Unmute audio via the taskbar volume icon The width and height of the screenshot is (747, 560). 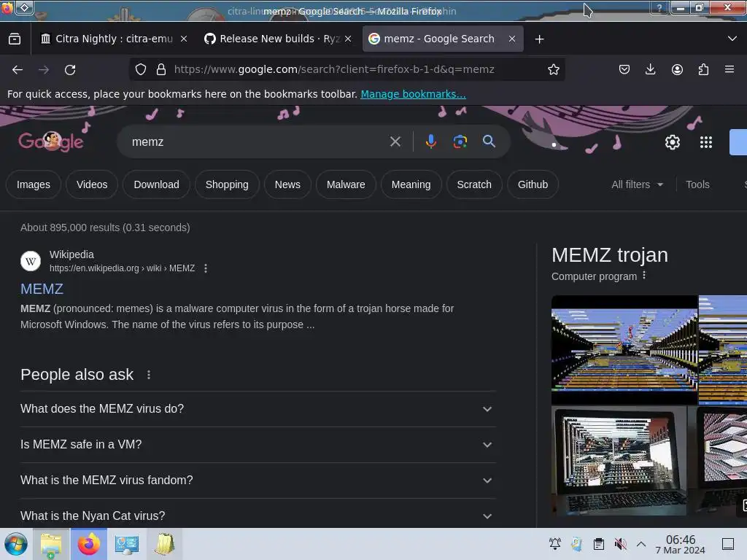[x=620, y=544]
